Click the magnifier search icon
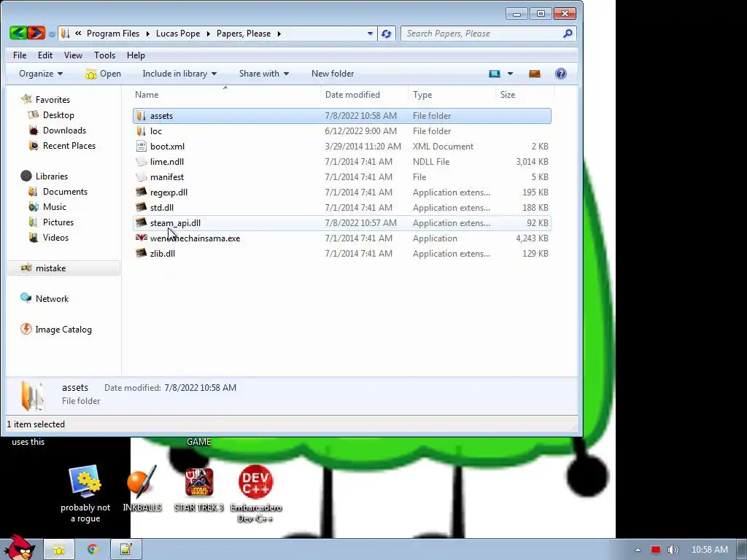 tap(568, 34)
